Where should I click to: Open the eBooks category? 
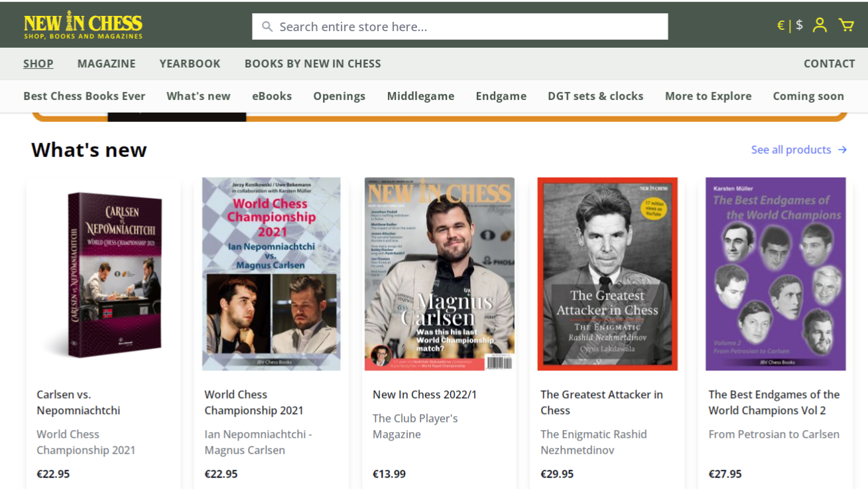click(272, 96)
